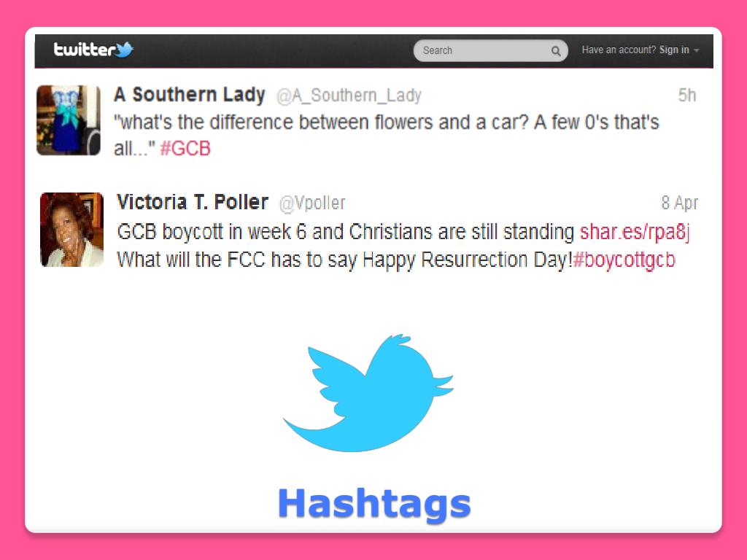Open the Sign in dropdown arrow
The width and height of the screenshot is (747, 560).
point(697,50)
